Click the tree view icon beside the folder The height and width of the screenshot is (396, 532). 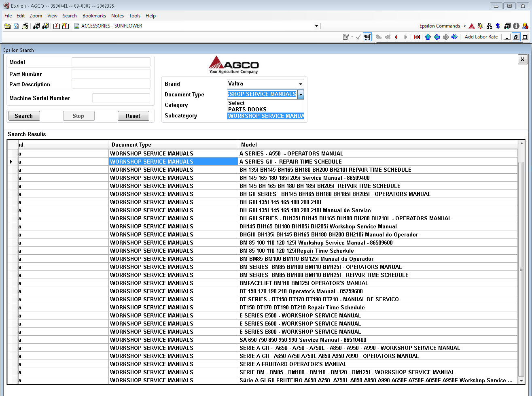[16, 26]
